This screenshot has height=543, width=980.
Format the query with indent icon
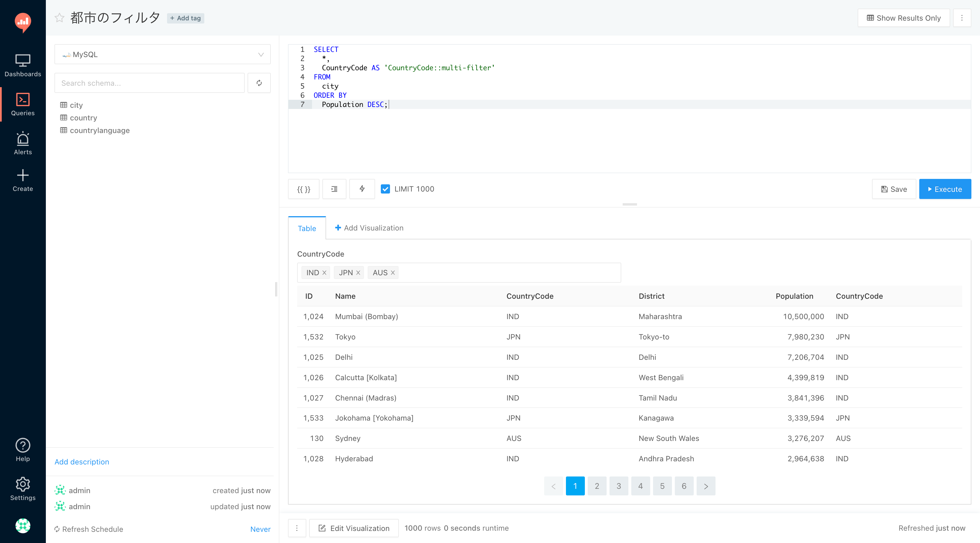(334, 189)
